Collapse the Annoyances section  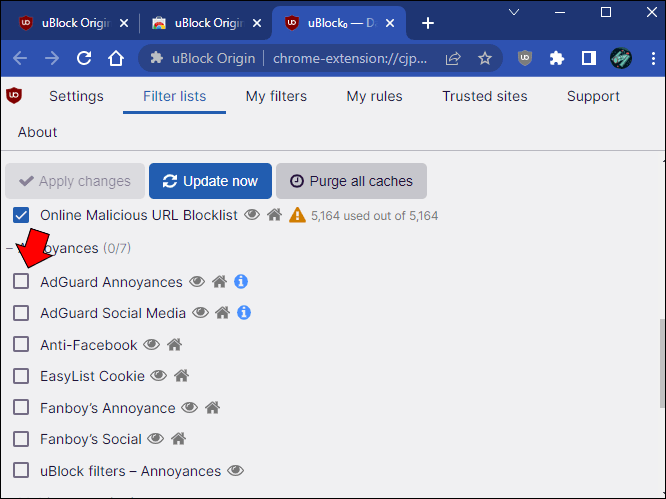coord(9,248)
